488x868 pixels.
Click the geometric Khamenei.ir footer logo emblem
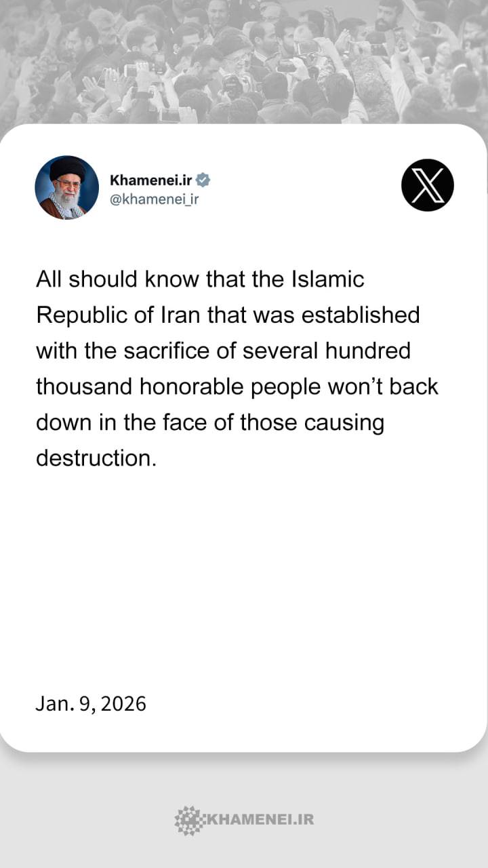(x=188, y=820)
